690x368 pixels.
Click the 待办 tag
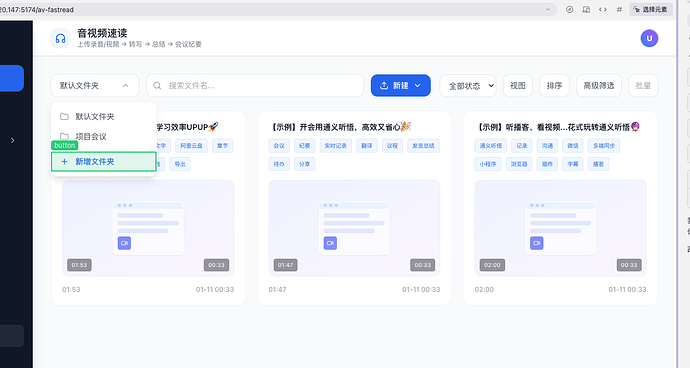point(279,164)
